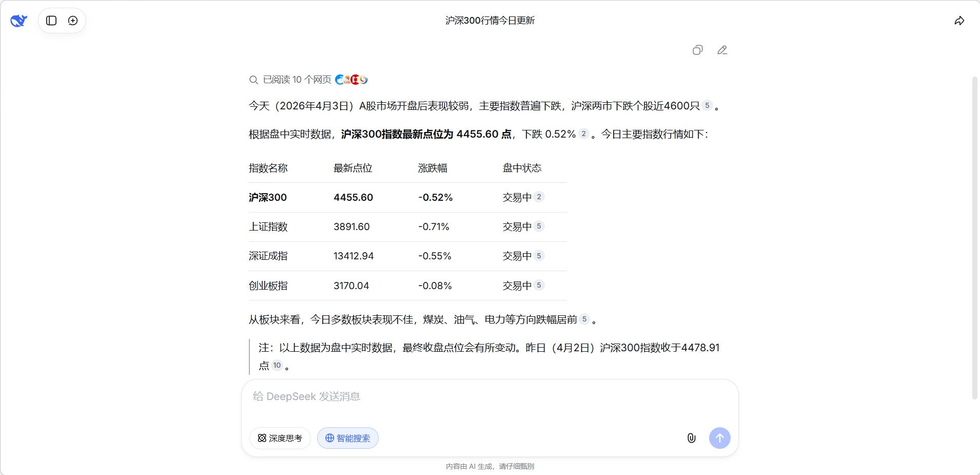Open citation 5 in 上证指数 row

point(539,226)
